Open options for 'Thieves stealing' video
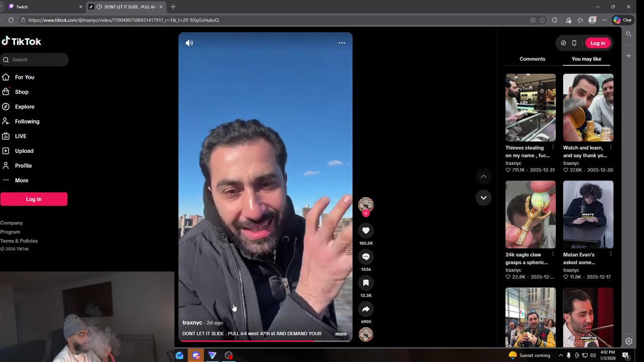644x362 pixels. [553, 147]
